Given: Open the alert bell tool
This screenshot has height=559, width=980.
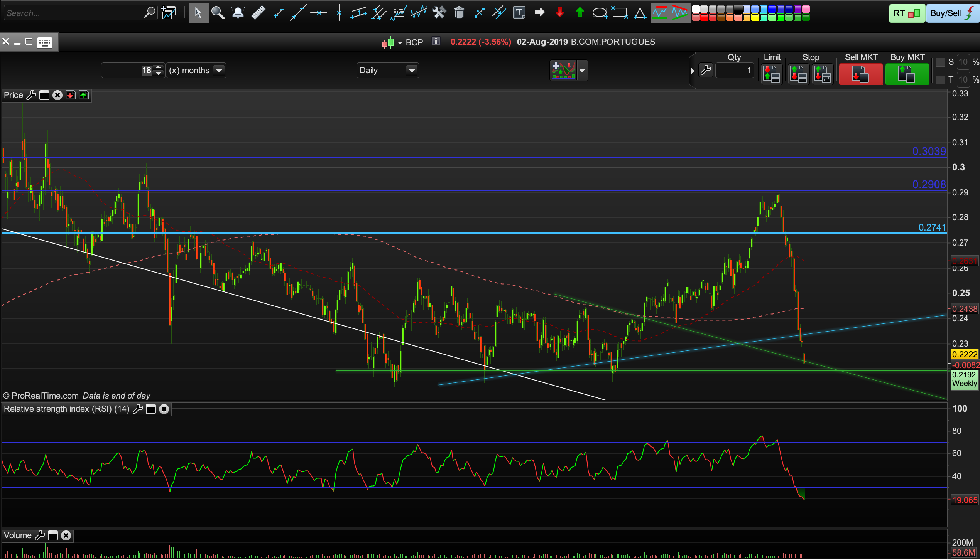Looking at the screenshot, I should (238, 13).
